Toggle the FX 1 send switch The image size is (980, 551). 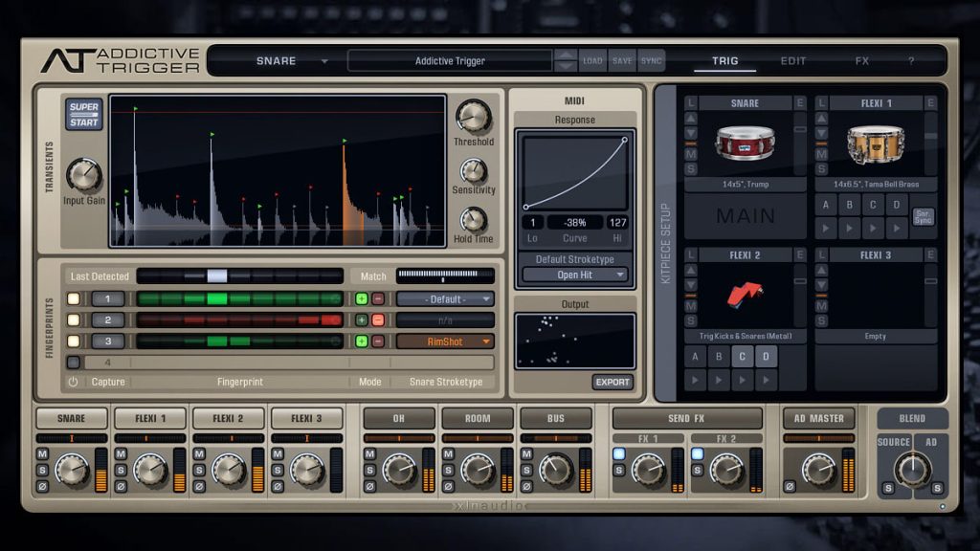tap(619, 454)
